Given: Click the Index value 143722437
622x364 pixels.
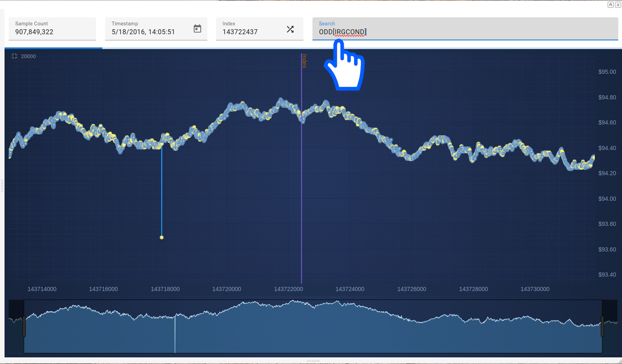Looking at the screenshot, I should pyautogui.click(x=240, y=32).
